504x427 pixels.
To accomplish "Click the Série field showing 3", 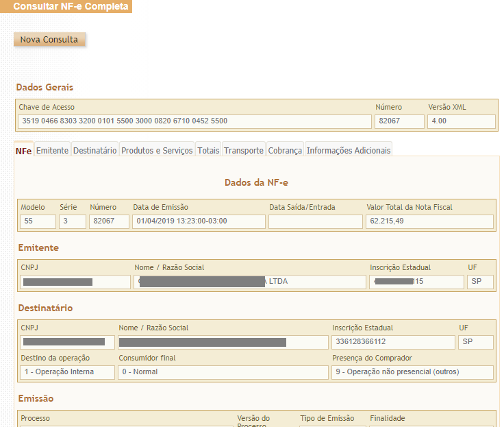I will point(73,221).
